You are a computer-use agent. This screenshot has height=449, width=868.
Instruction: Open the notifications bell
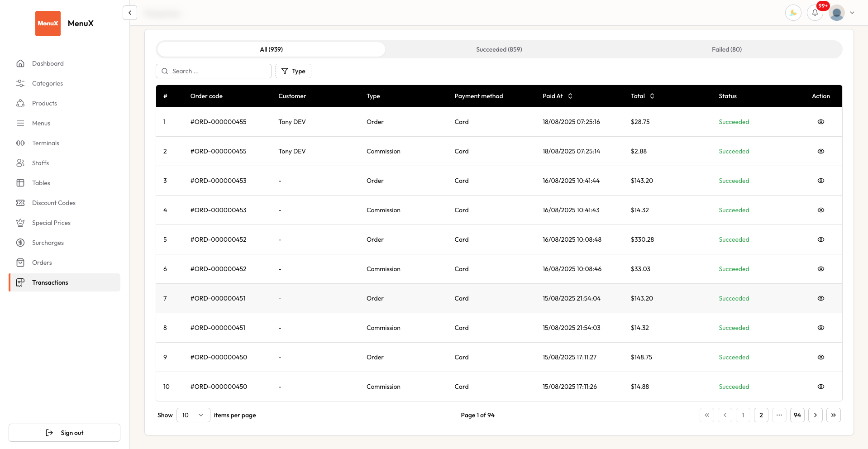(x=815, y=13)
